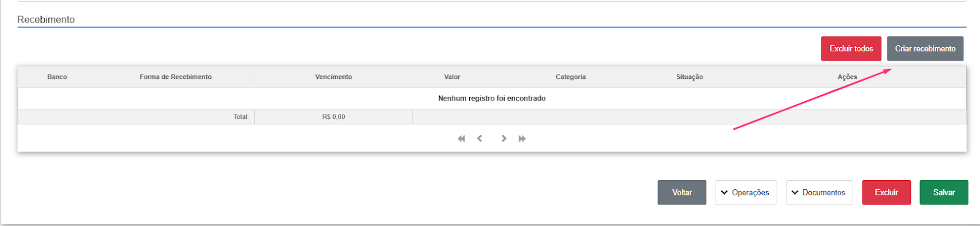Screen dimensions: 980x226
Task: Go to the first page of results
Action: [461, 139]
